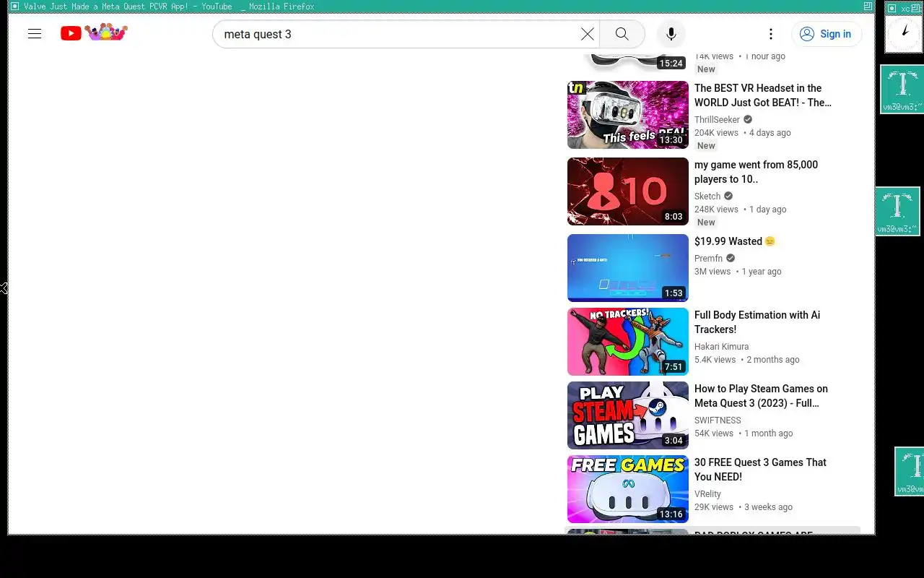Click 5.4K views text under Hakari Kimura
Viewport: 924px width, 578px height.
pos(715,360)
